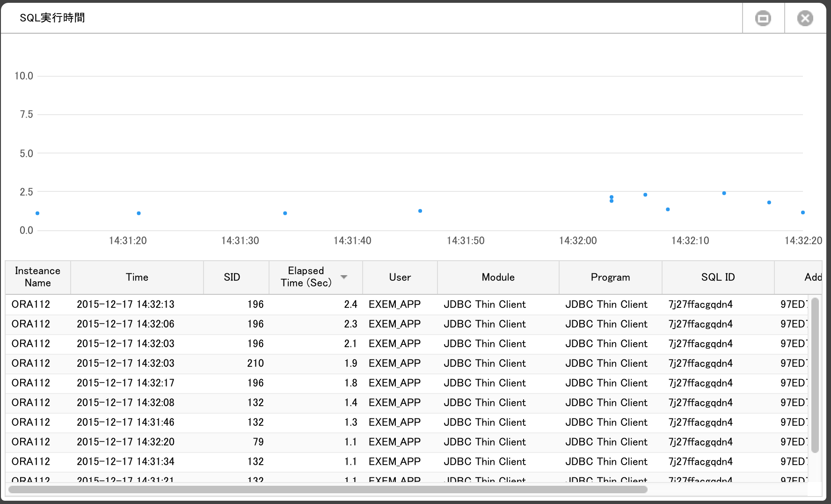Close the SQL実行時間 window
The width and height of the screenshot is (831, 504).
pos(805,18)
